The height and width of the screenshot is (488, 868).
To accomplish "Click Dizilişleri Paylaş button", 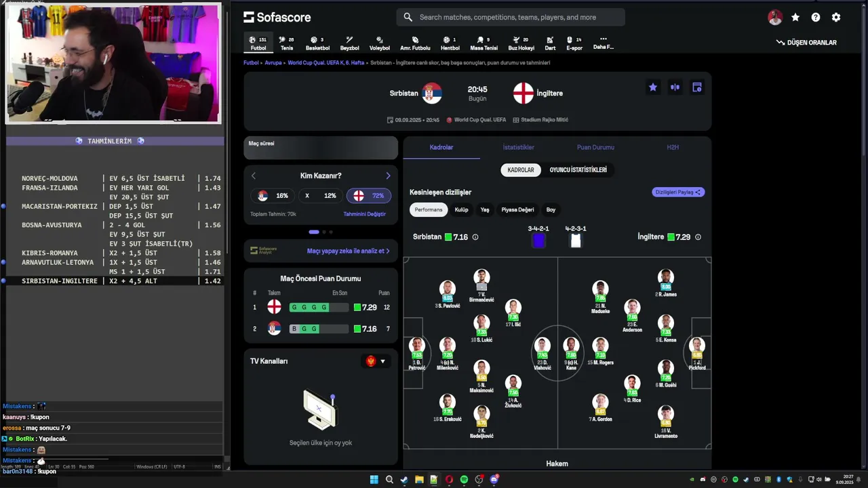I will [678, 192].
